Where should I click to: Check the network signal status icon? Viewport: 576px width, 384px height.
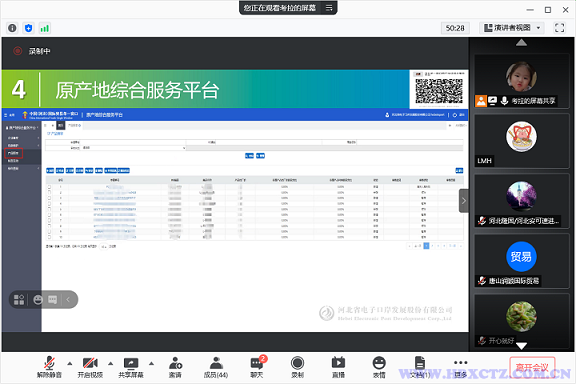(45, 28)
